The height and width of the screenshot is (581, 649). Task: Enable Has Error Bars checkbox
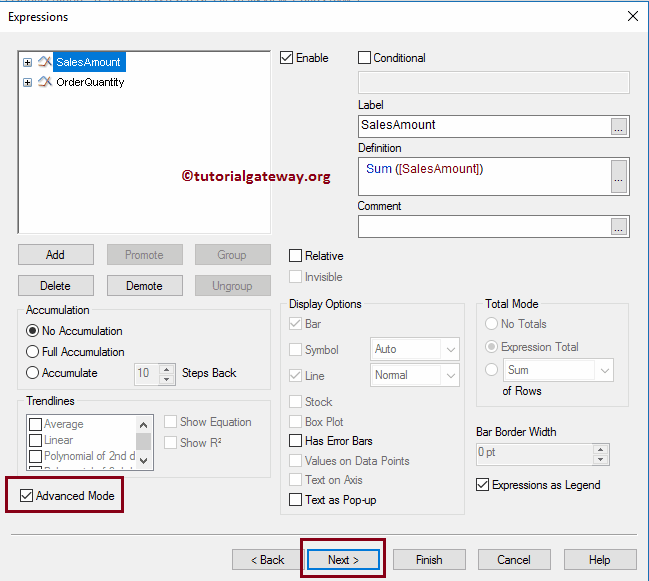296,441
